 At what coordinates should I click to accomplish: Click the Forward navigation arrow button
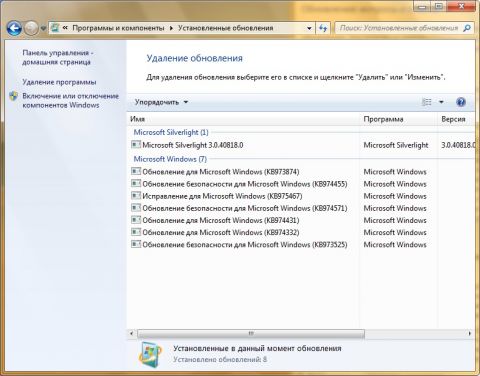[x=31, y=28]
